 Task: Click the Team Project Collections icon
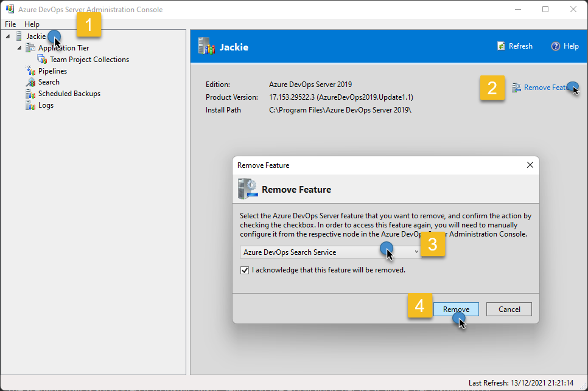[42, 60]
